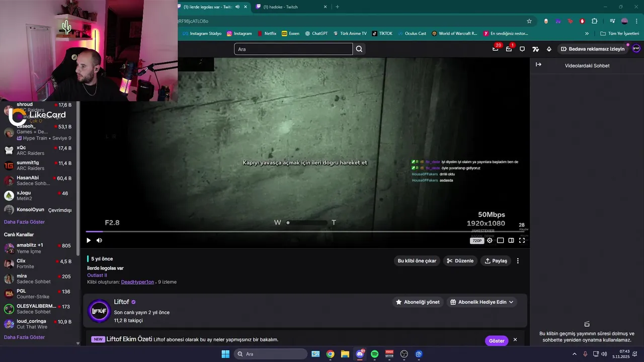Open Discord from the taskbar
The width and height of the screenshot is (644, 362).
point(360,354)
